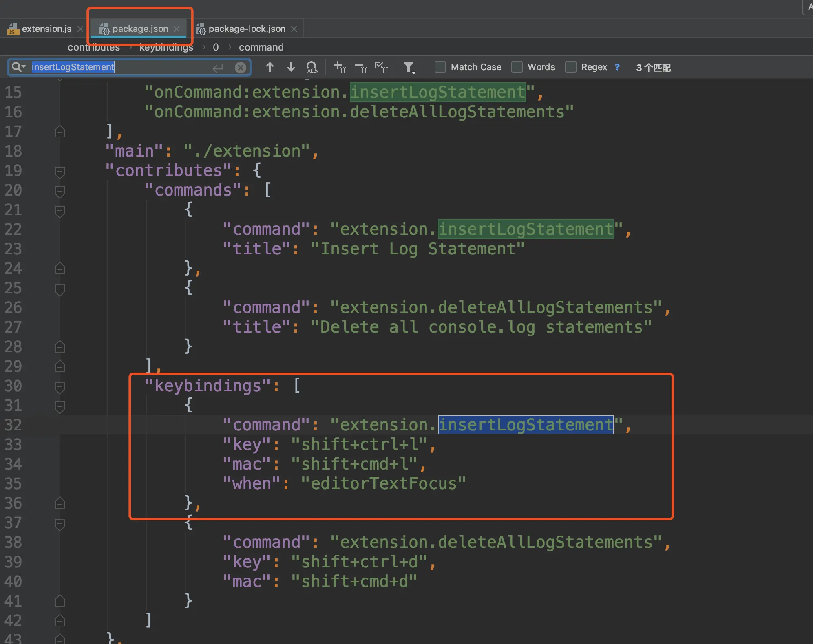Enable the Words checkbox

517,67
